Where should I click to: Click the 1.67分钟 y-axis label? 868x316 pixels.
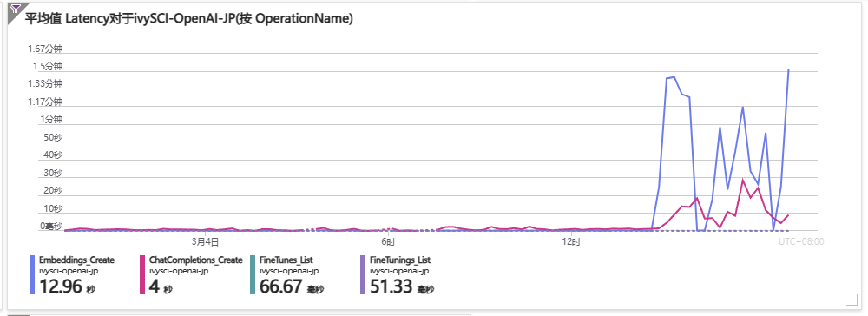45,49
